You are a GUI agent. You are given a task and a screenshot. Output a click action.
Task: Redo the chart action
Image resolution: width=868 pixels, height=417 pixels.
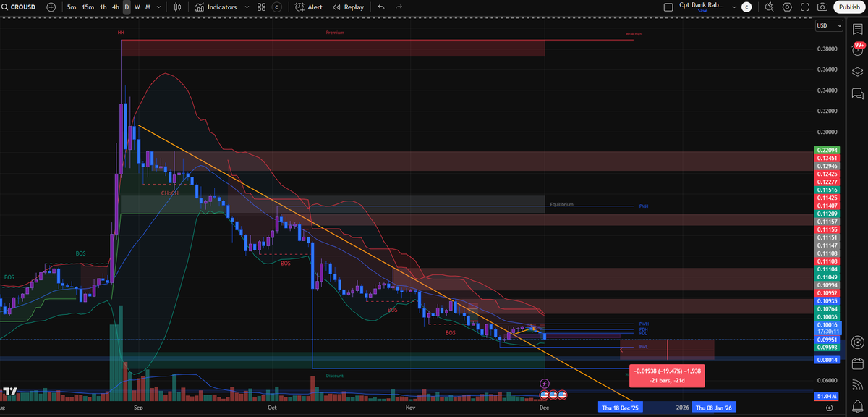coord(400,7)
